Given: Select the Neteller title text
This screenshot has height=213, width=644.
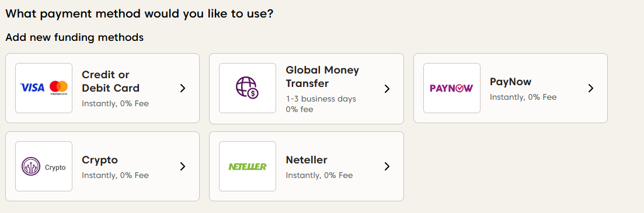Looking at the screenshot, I should pos(307,160).
